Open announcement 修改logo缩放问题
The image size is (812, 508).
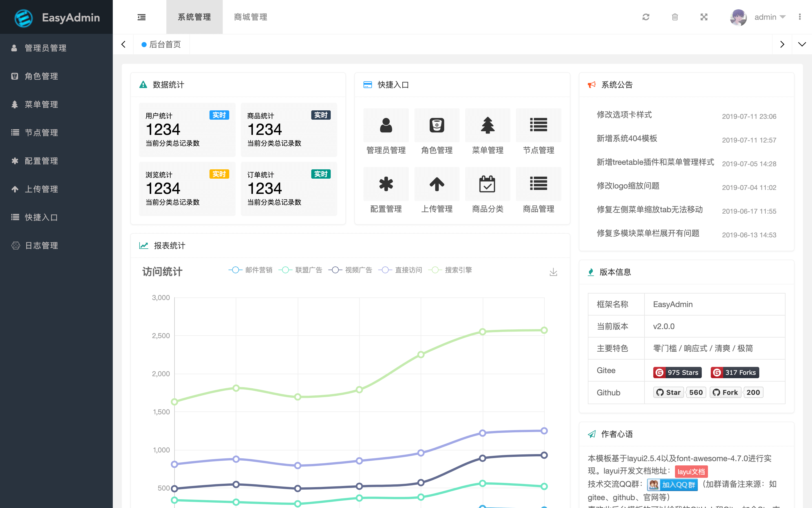[x=628, y=185]
